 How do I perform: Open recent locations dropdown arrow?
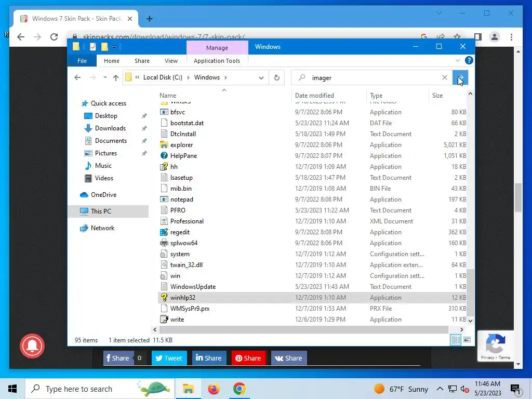pyautogui.click(x=105, y=77)
